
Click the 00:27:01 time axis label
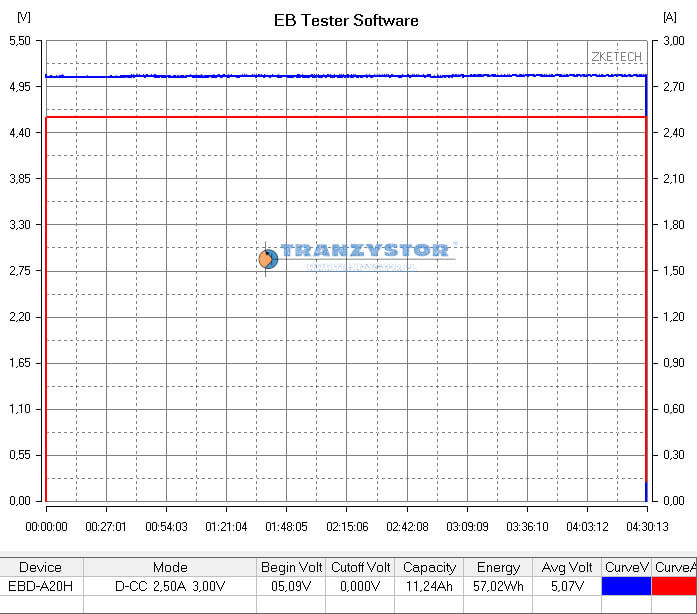tap(106, 527)
